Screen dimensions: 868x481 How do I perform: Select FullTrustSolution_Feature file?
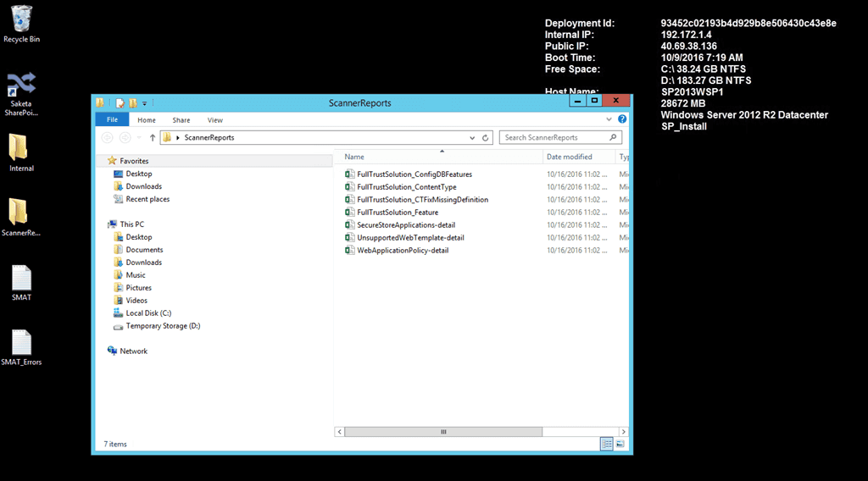tap(398, 213)
